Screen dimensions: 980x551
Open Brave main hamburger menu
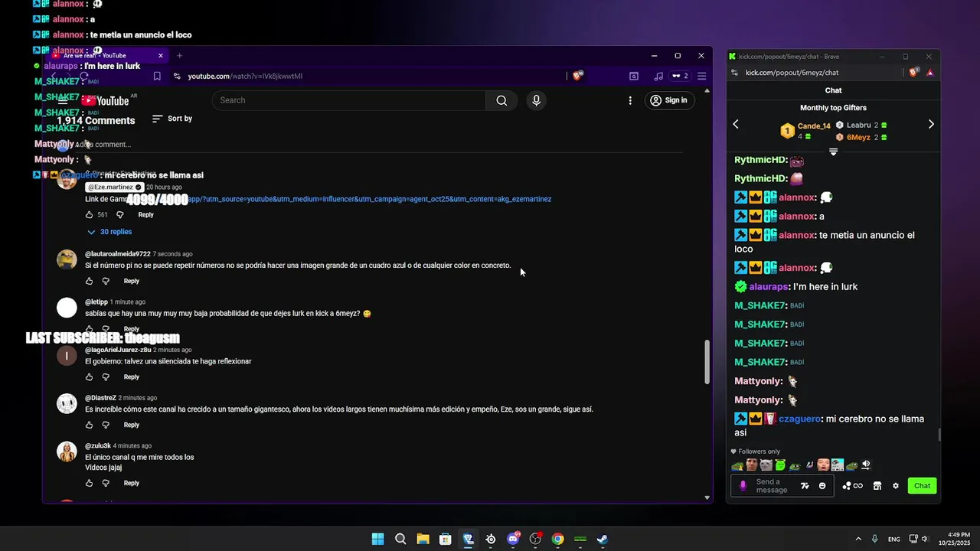pyautogui.click(x=701, y=76)
